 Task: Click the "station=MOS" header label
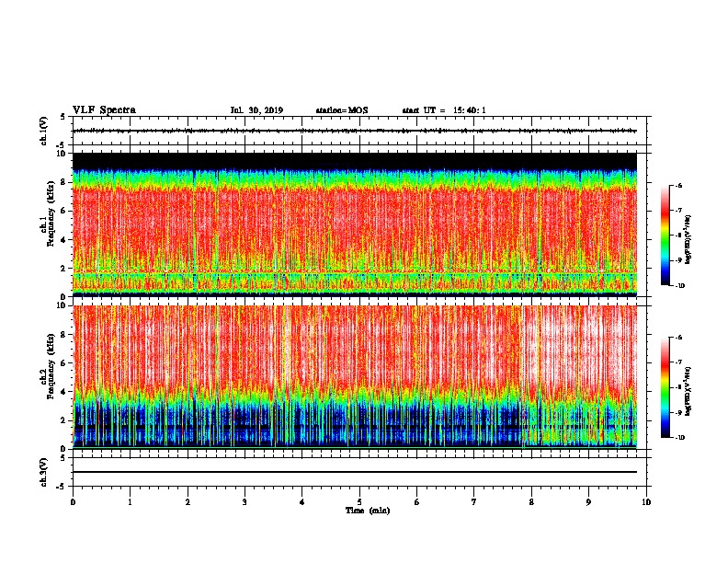pyautogui.click(x=342, y=110)
